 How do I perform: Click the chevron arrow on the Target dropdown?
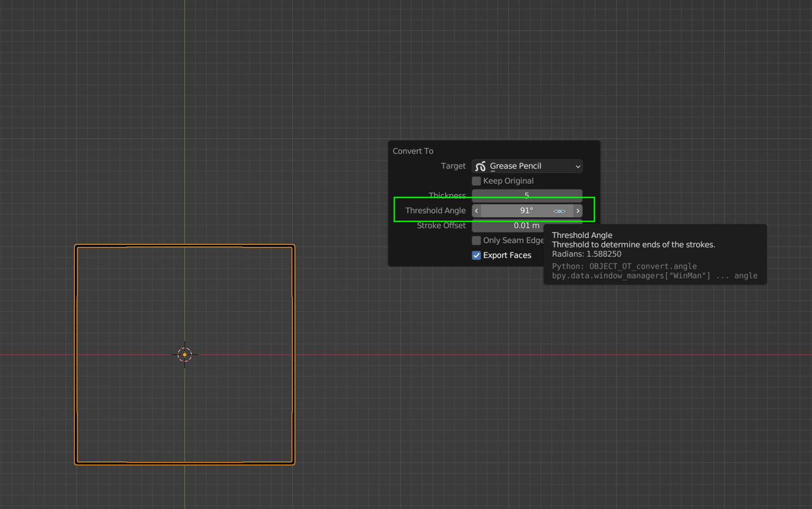577,166
